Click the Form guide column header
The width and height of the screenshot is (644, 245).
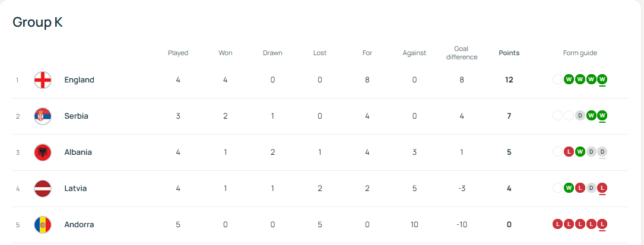580,53
